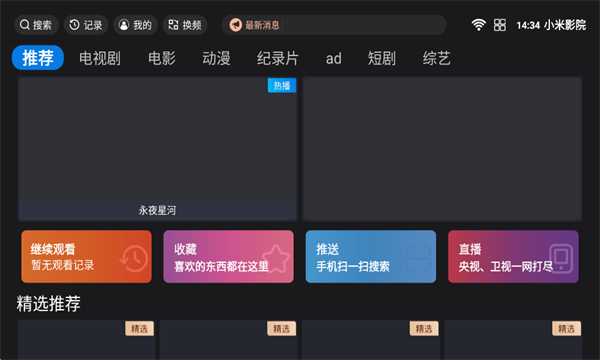
Task: Open the 综艺 tab
Action: click(x=436, y=58)
